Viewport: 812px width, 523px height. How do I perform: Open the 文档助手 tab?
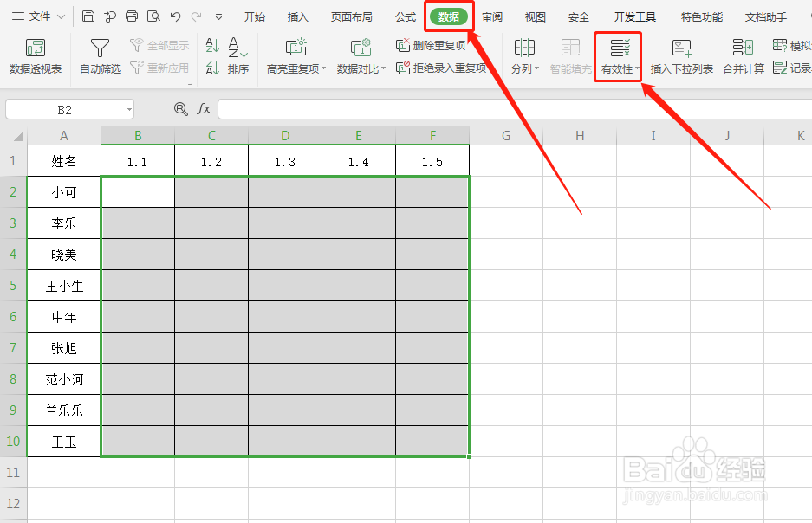pyautogui.click(x=766, y=17)
